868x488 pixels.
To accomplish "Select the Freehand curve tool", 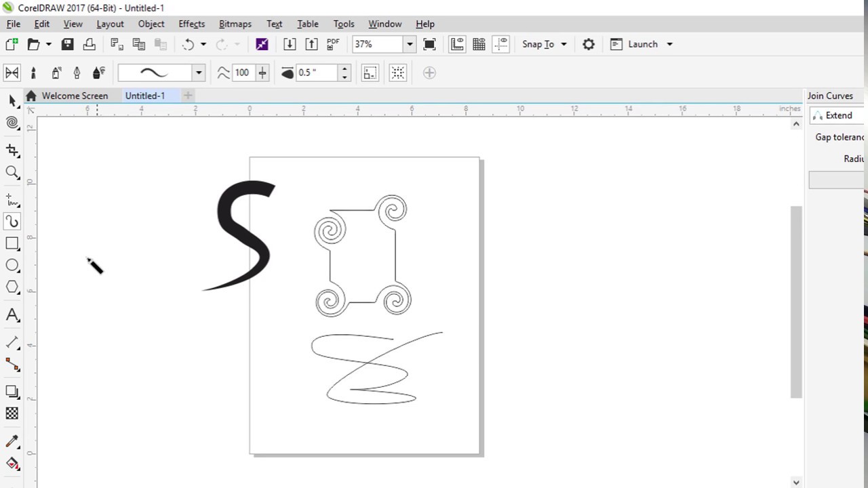I will coord(12,200).
